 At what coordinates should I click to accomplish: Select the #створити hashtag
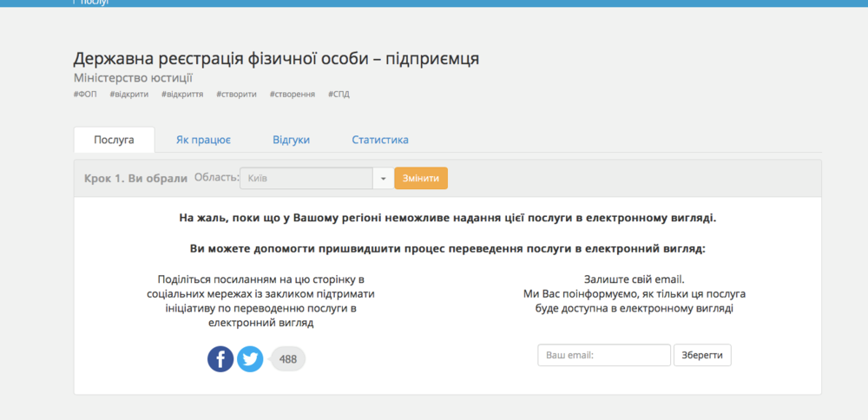tap(236, 94)
